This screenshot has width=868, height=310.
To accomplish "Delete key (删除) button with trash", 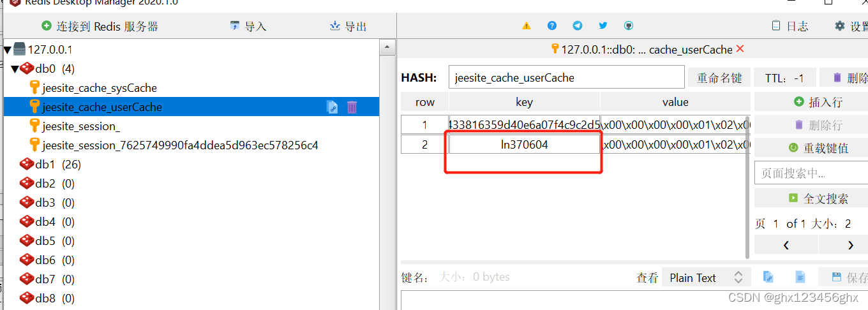I will point(844,78).
